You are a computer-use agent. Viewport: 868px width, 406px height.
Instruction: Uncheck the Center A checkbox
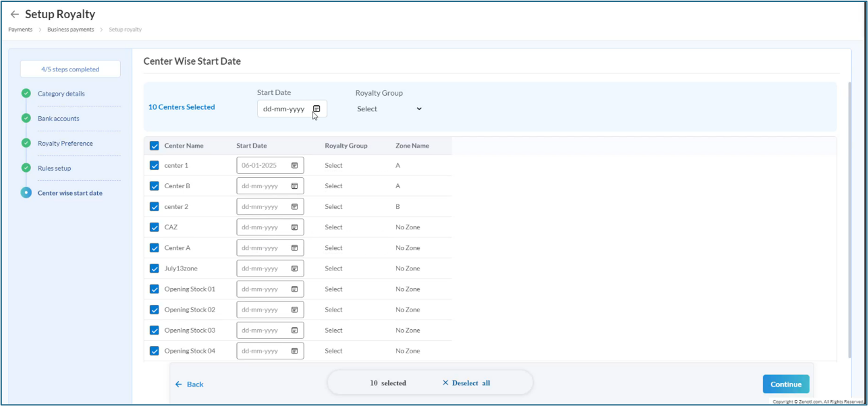pyautogui.click(x=154, y=248)
